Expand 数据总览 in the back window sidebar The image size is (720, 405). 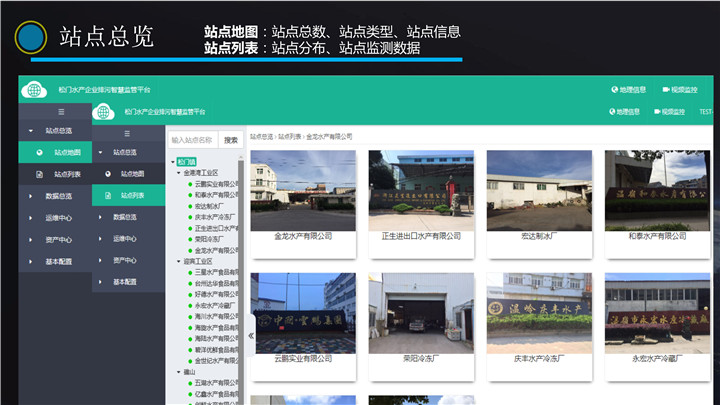tap(55, 196)
